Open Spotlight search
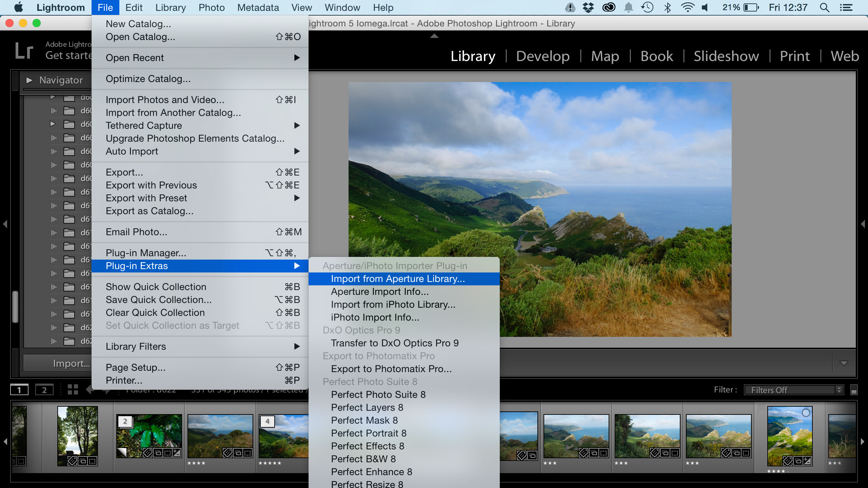The image size is (868, 488). (825, 7)
